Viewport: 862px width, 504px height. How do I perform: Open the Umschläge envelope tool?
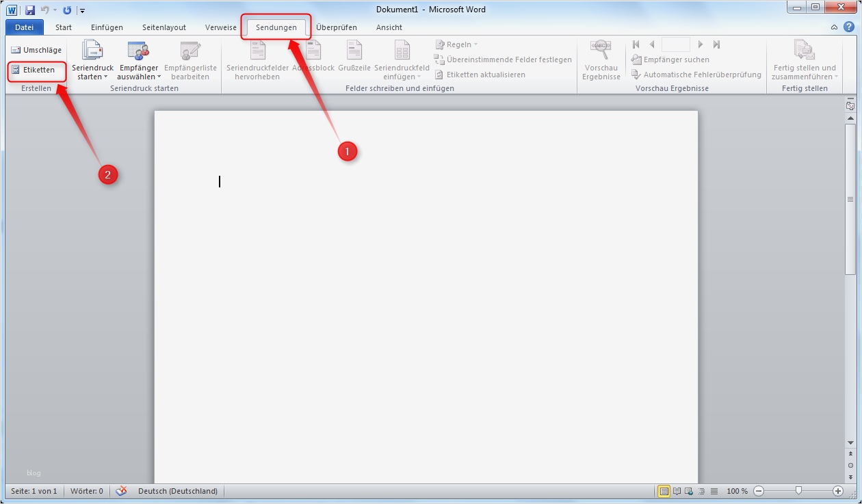pos(36,50)
